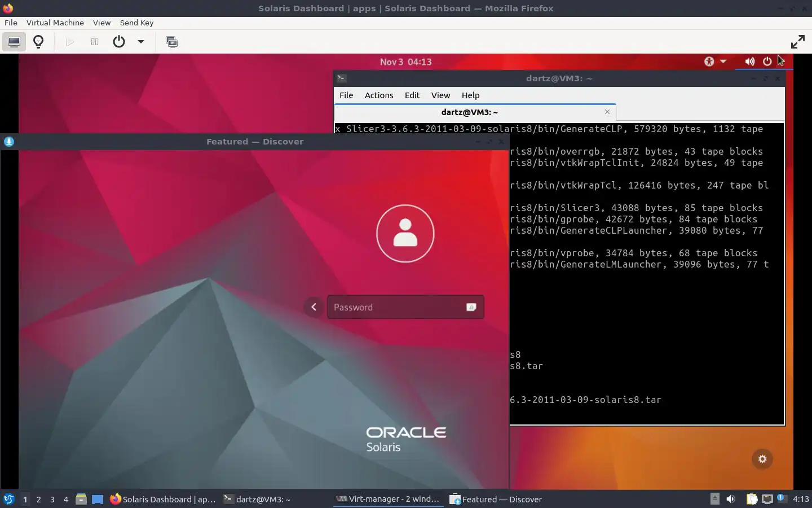Click the removable media eject tray icon
The image size is (812, 508).
714,498
